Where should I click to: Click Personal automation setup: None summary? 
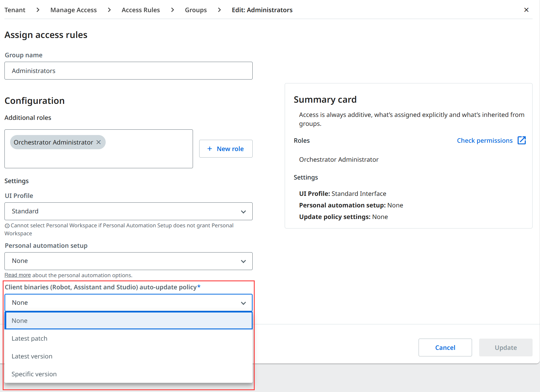351,205
